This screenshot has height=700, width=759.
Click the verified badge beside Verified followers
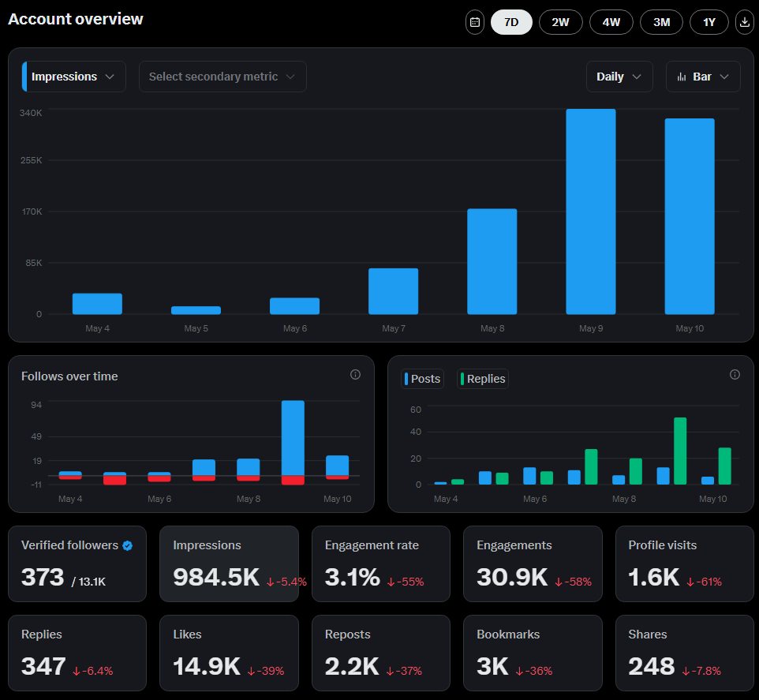tap(128, 545)
